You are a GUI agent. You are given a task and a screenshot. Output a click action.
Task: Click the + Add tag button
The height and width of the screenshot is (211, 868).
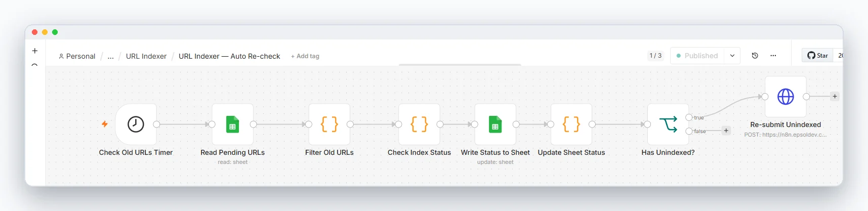tap(305, 56)
